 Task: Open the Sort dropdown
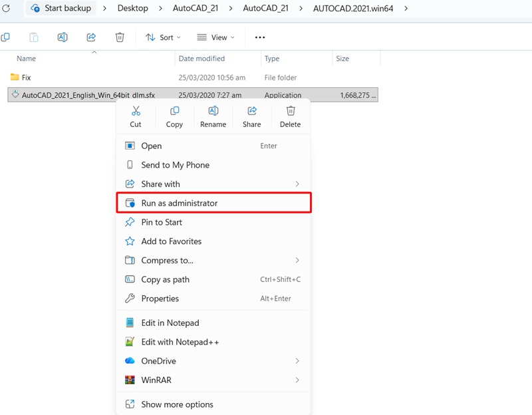pos(163,37)
